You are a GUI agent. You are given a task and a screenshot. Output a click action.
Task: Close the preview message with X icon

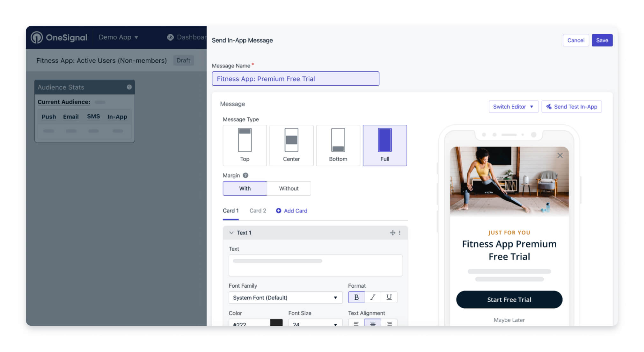coord(560,155)
